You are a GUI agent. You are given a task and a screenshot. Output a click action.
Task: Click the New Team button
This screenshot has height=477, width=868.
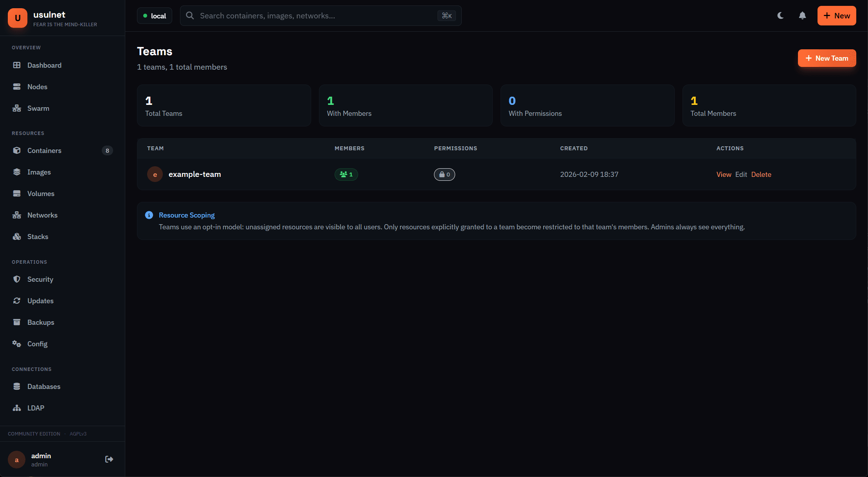point(827,58)
